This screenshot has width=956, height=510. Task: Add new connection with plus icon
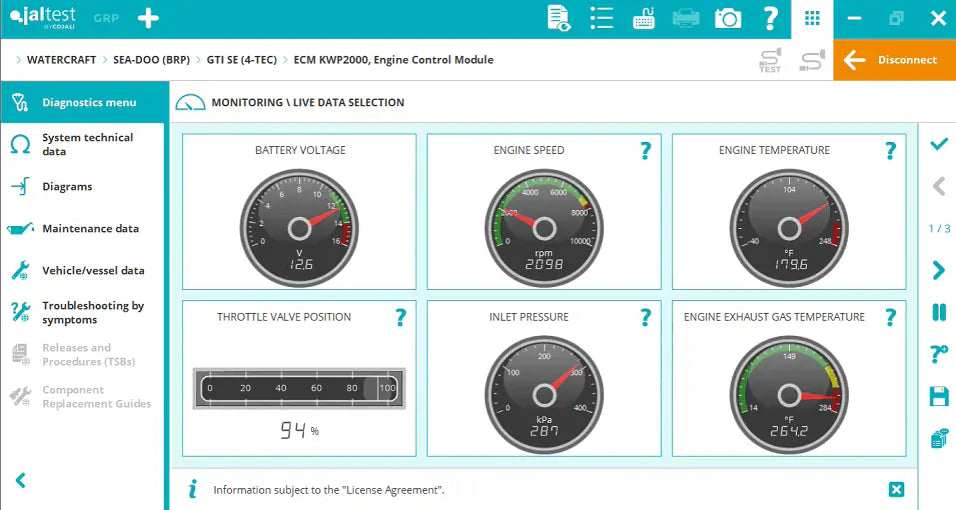148,18
